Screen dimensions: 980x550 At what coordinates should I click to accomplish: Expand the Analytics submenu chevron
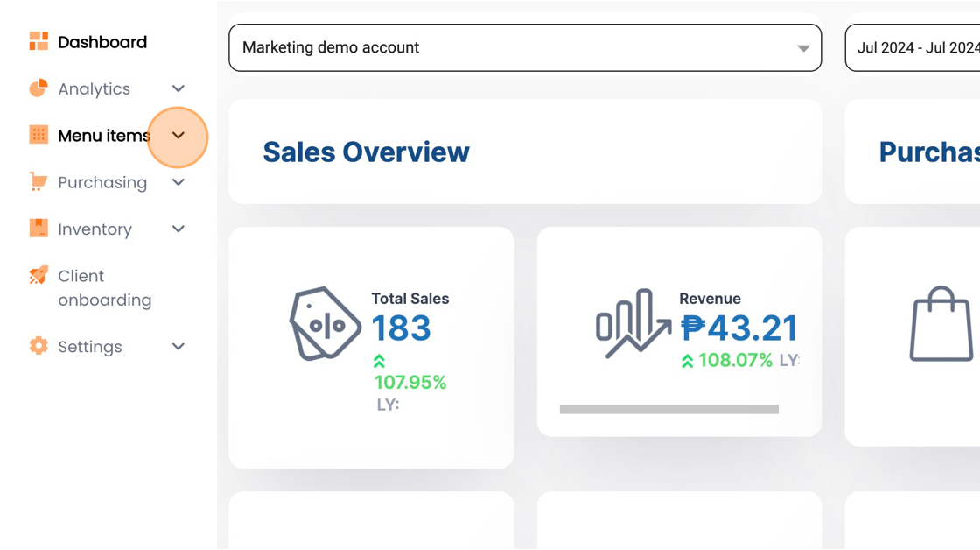(178, 88)
